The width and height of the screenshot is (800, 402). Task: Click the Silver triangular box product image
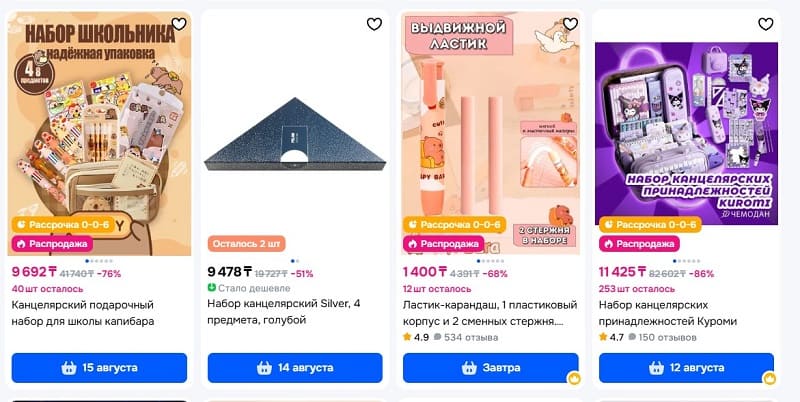pyautogui.click(x=295, y=134)
